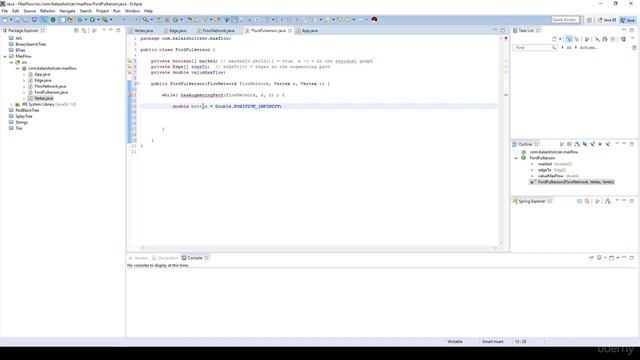This screenshot has width=640, height=360.
Task: Click New Task icon in Task List
Action: click(x=554, y=39)
